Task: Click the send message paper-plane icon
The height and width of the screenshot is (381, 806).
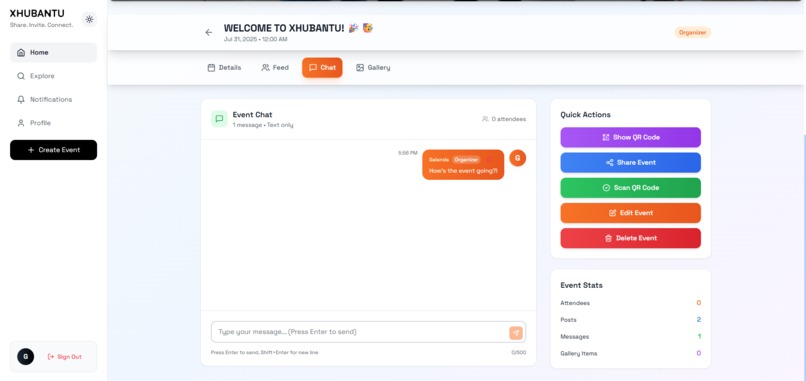Action: (x=516, y=333)
